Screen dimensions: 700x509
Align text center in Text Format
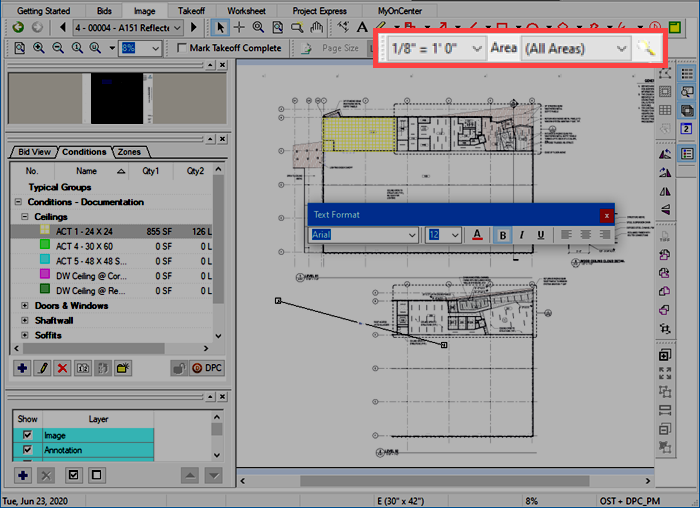tap(585, 235)
